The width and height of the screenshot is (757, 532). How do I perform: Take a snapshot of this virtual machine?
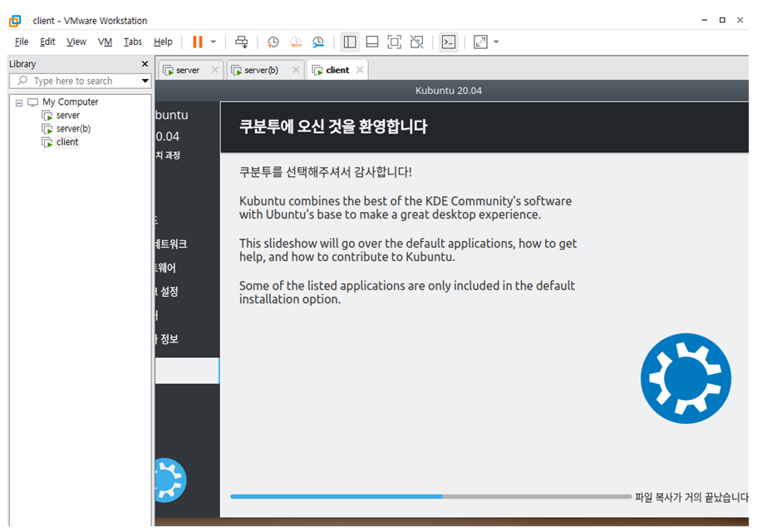(x=273, y=42)
